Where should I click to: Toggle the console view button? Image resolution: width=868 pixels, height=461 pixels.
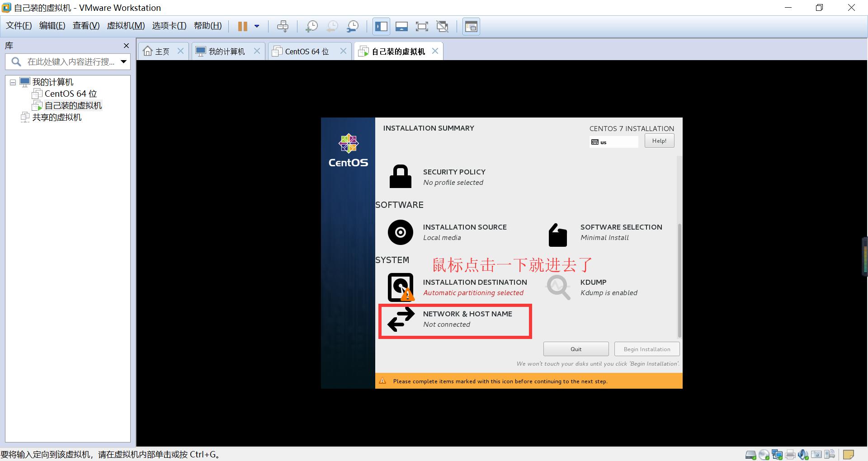pyautogui.click(x=471, y=26)
